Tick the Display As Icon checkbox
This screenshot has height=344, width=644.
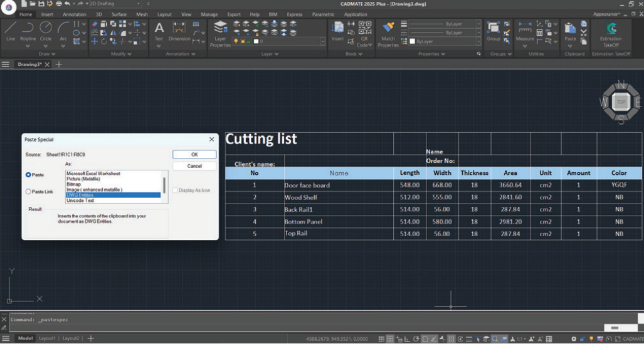175,190
